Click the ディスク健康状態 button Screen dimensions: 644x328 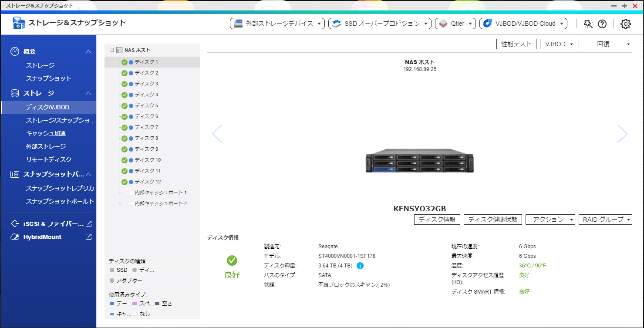click(x=492, y=220)
